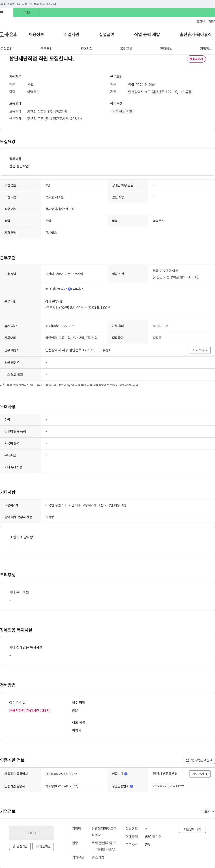Jump to the 전형방법 section tab

(166, 49)
